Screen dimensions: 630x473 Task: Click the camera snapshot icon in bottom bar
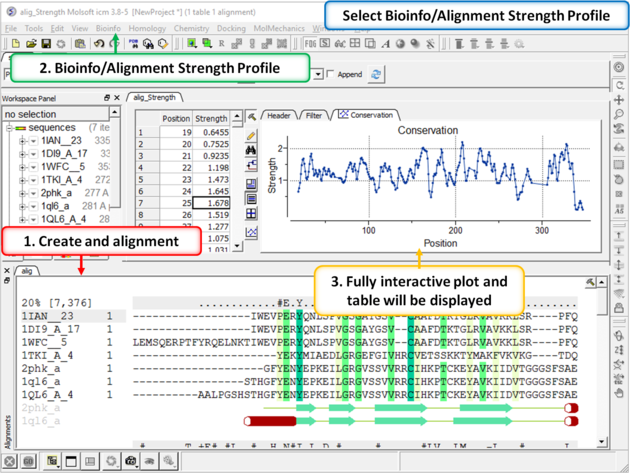(130, 462)
